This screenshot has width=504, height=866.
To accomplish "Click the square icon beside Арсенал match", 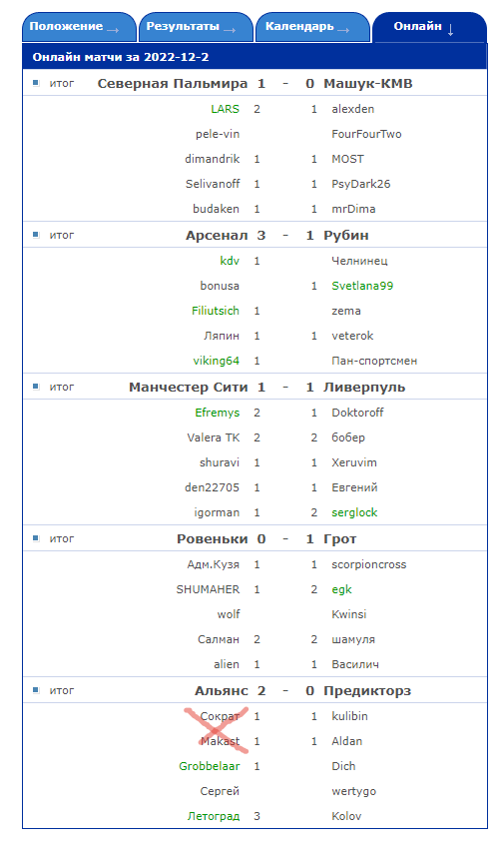I will (x=36, y=235).
